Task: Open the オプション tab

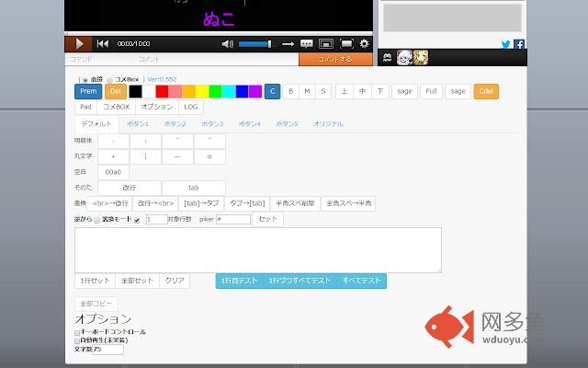Action: pyautogui.click(x=157, y=107)
